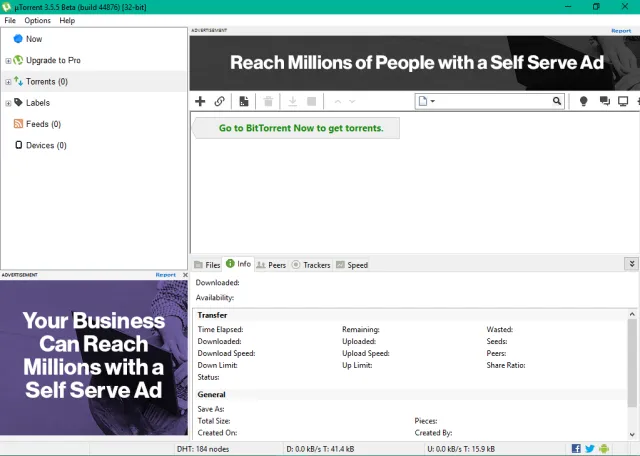Click Report link above sidebar ad

[x=166, y=275]
